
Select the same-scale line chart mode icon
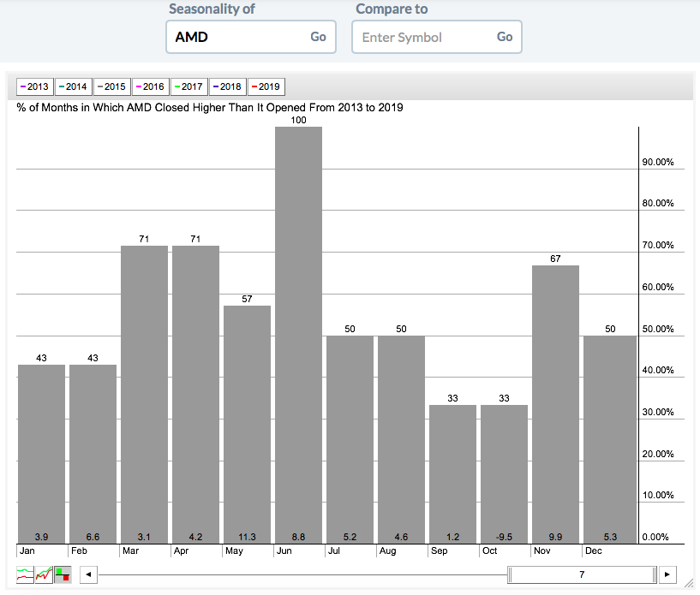(45, 574)
